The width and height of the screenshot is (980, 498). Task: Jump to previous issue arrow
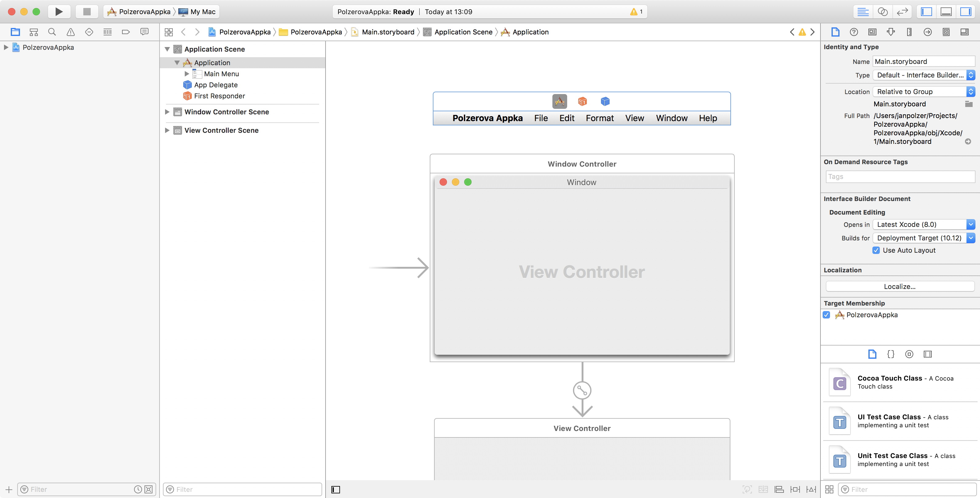tap(792, 32)
